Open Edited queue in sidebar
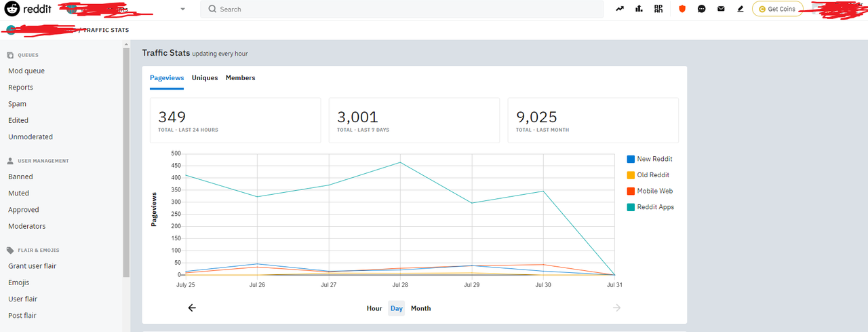The width and height of the screenshot is (868, 332). [18, 120]
